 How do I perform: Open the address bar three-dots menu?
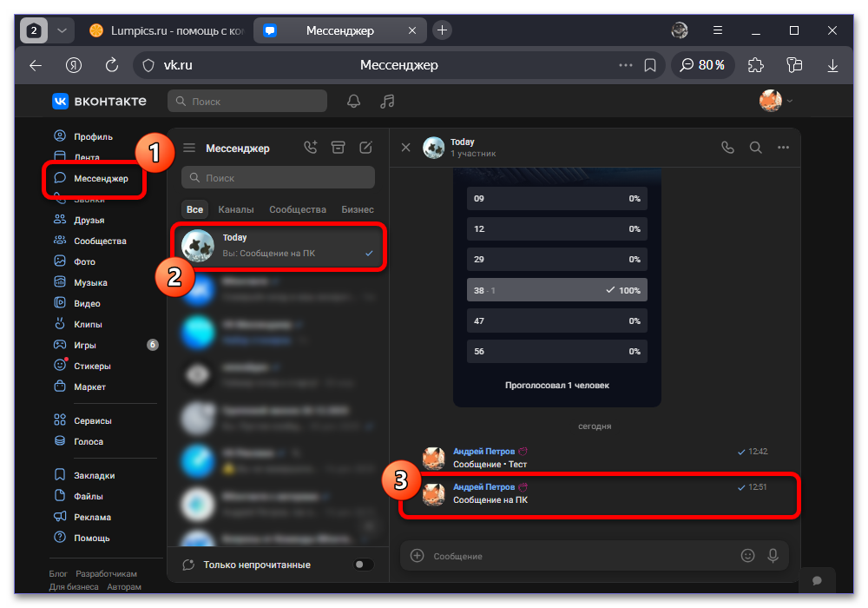coord(626,65)
